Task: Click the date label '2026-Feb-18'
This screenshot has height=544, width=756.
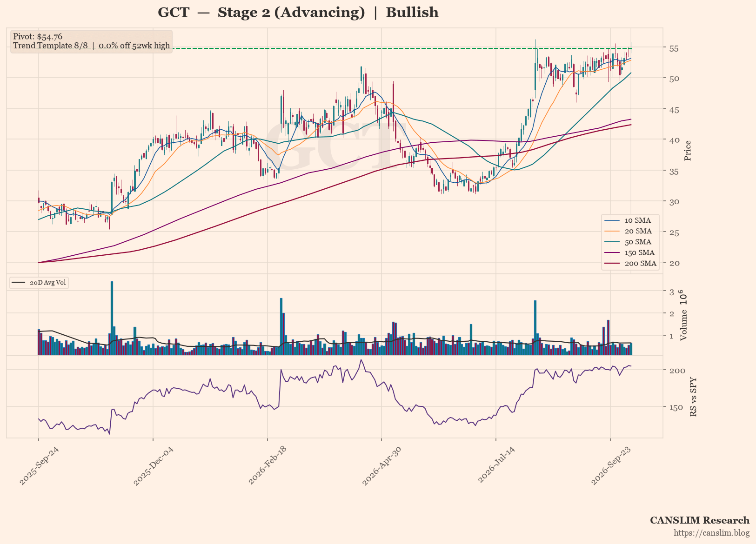Action: pyautogui.click(x=268, y=465)
